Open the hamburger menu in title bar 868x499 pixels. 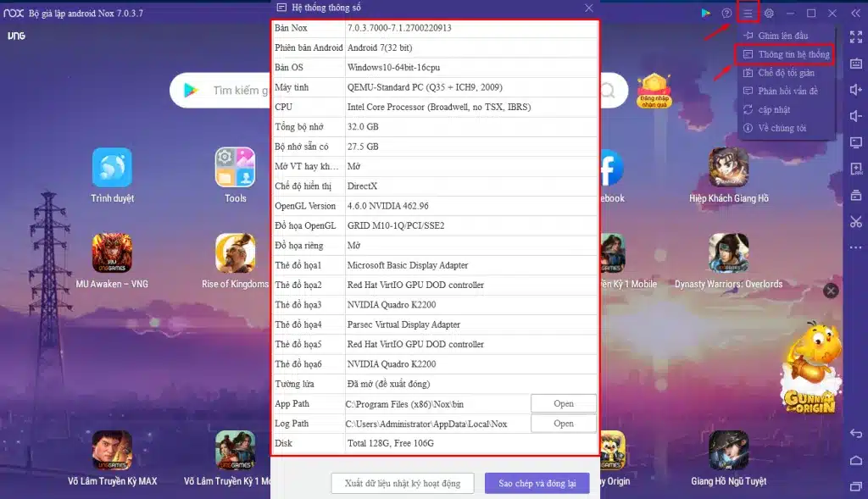748,14
